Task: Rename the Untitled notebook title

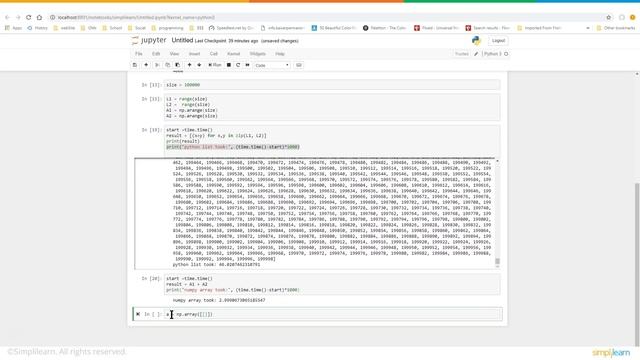Action: pos(182,40)
